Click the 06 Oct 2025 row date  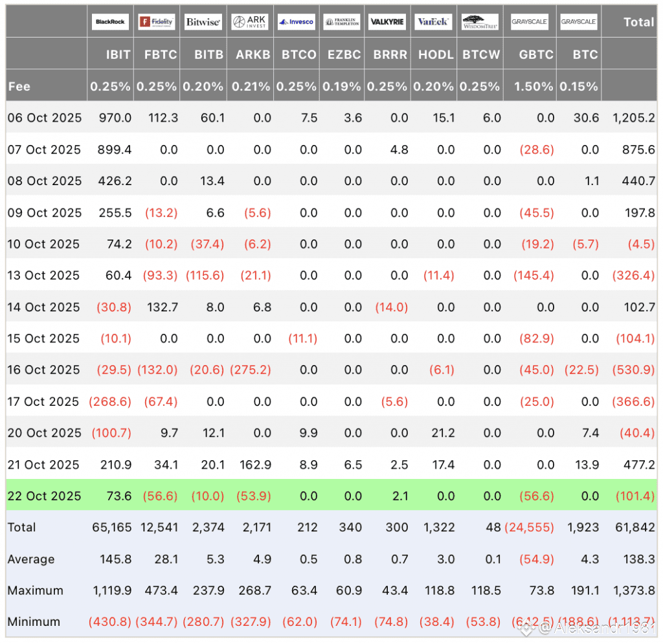pos(45,118)
